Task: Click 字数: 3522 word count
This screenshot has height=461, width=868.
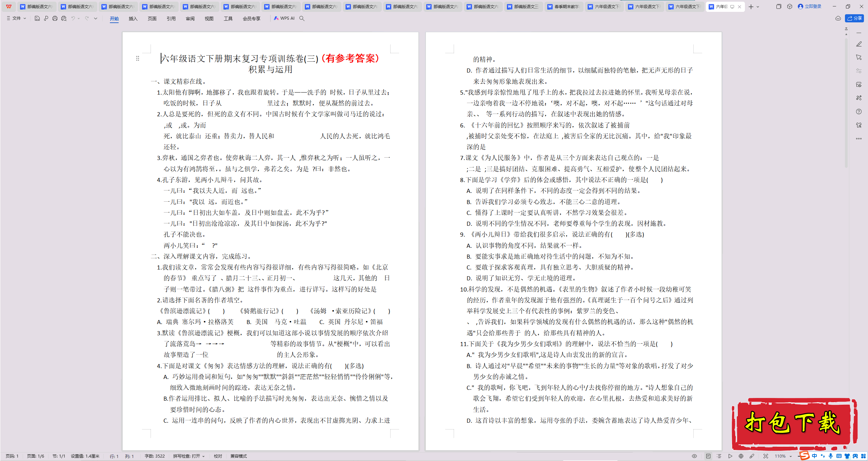Action: coord(155,456)
